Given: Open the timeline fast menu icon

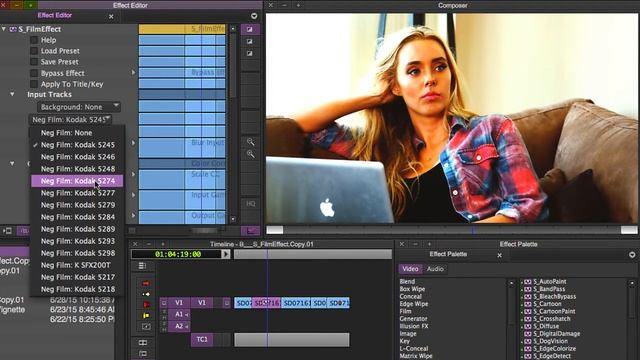Looking at the screenshot, I should click(142, 266).
